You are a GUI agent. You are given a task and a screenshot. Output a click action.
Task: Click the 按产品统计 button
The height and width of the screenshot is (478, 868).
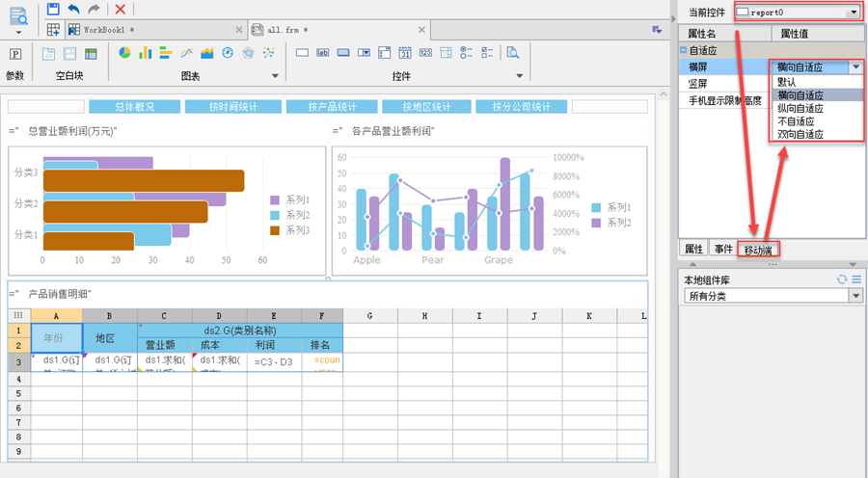pyautogui.click(x=332, y=107)
